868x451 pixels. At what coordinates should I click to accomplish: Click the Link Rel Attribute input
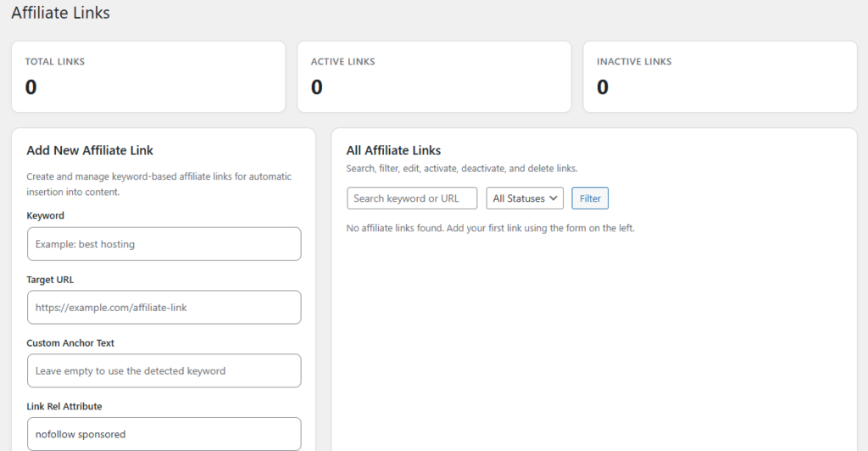point(164,434)
